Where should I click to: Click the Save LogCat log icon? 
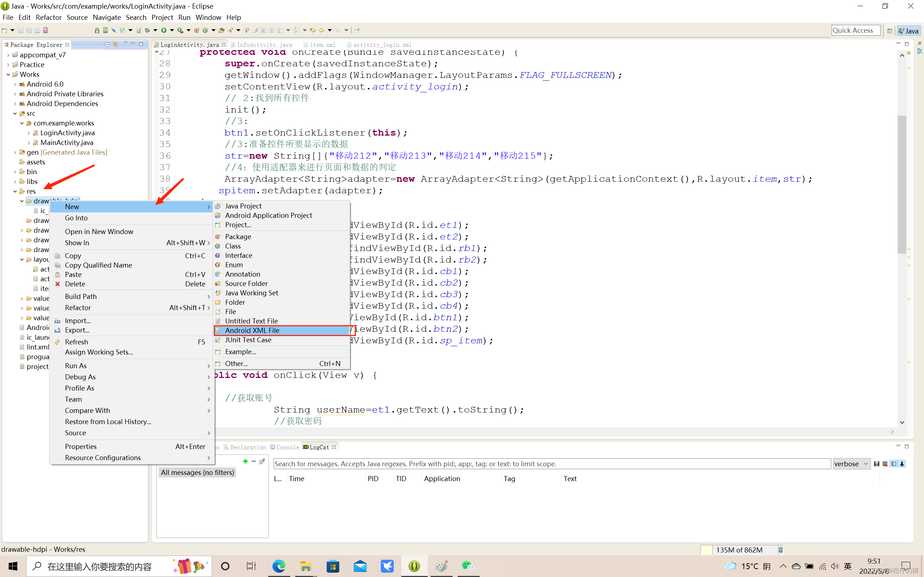click(x=877, y=464)
